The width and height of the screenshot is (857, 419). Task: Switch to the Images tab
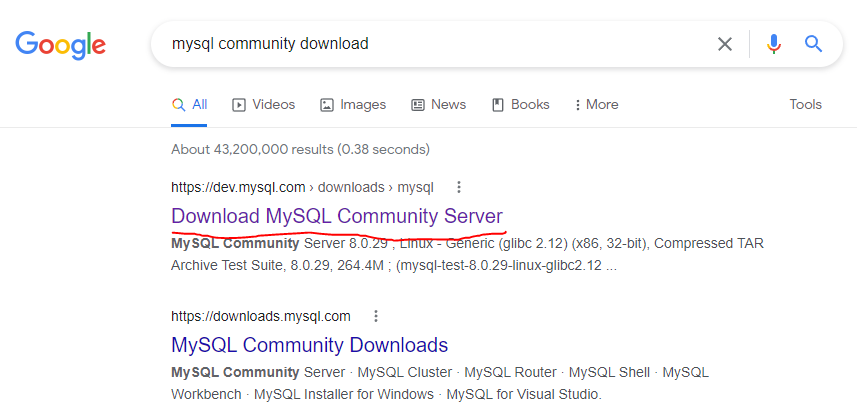(353, 104)
